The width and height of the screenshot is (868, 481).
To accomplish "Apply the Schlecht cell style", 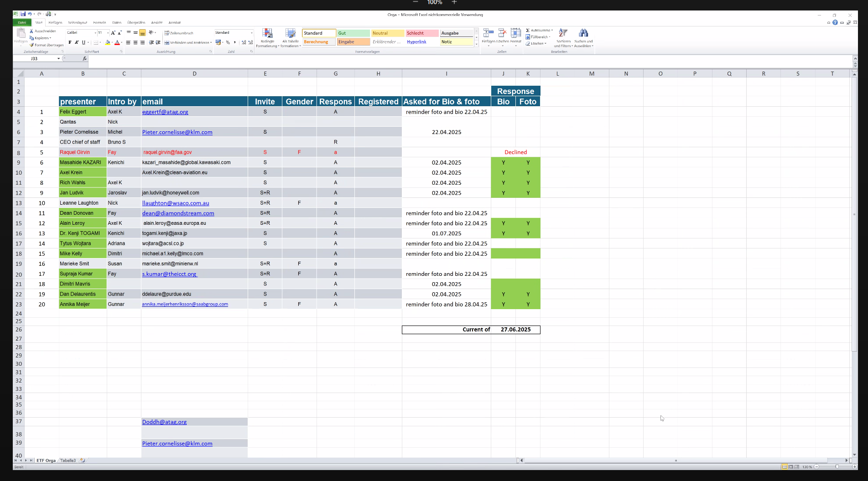I will point(422,33).
